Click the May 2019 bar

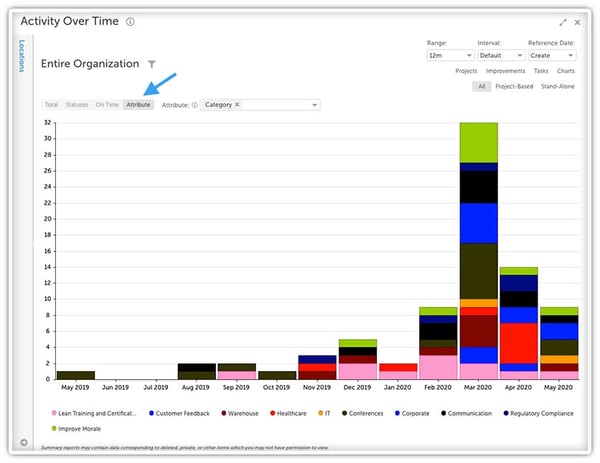(76, 375)
